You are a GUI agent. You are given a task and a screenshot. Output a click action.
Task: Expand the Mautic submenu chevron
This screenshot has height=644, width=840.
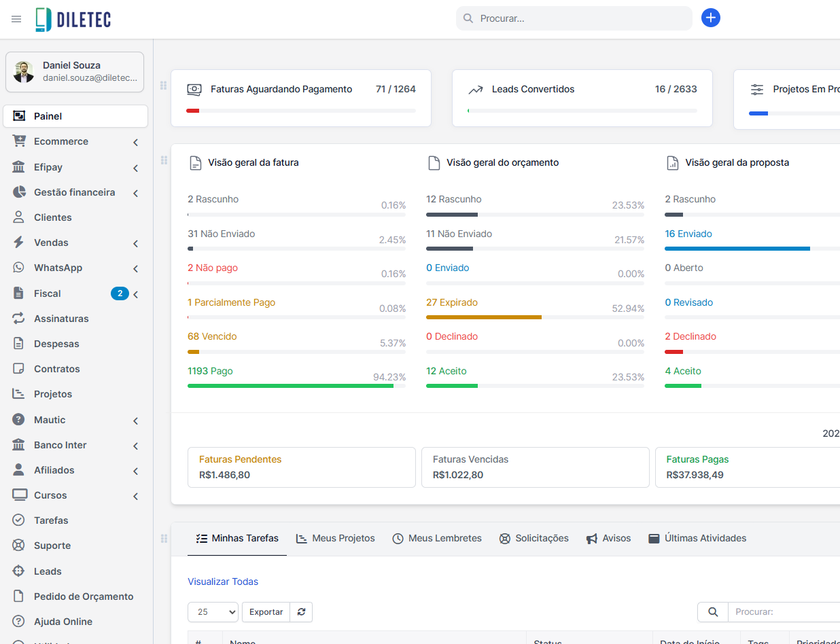tap(135, 421)
